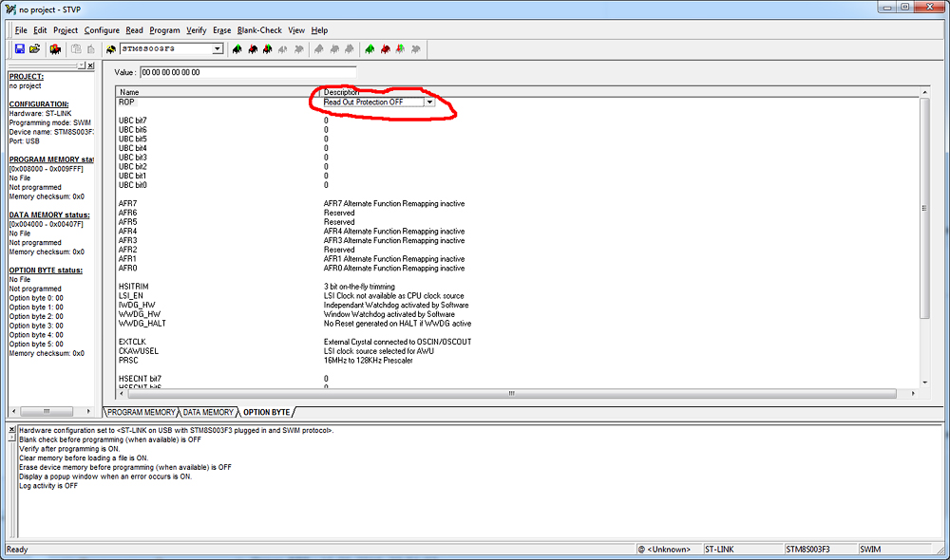The height and width of the screenshot is (560, 950).
Task: Select the OPTION BYTE tab
Action: (266, 412)
